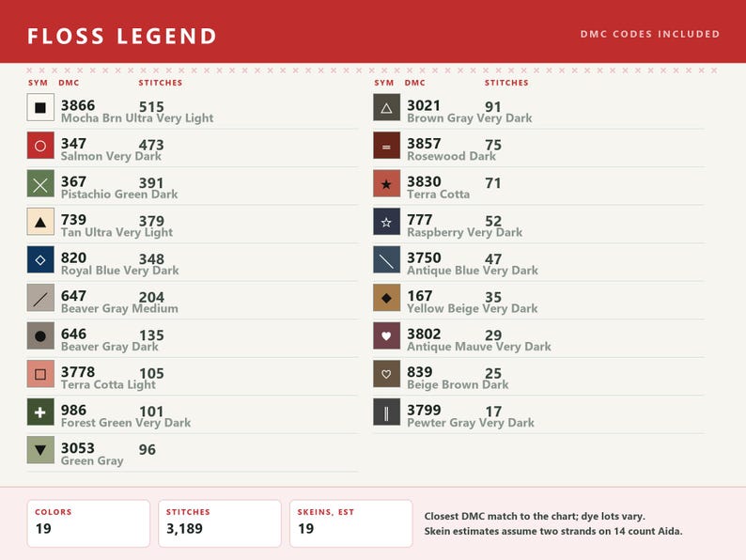746x560 pixels.
Task: Click the 3053 down triangle symbol icon
Action: [x=40, y=450]
